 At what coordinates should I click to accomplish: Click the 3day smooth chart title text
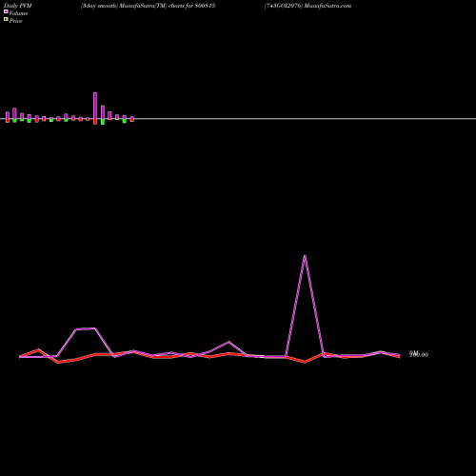pyautogui.click(x=148, y=6)
